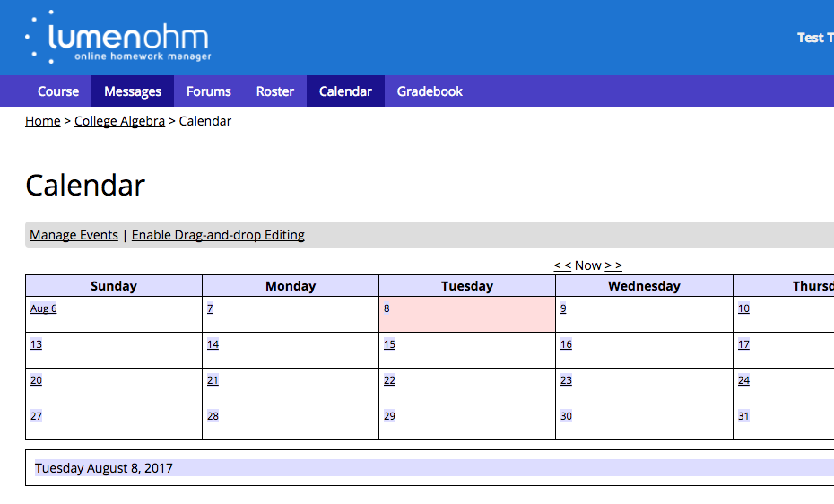Image resolution: width=834 pixels, height=504 pixels.
Task: Open Manage Events link
Action: coord(74,235)
